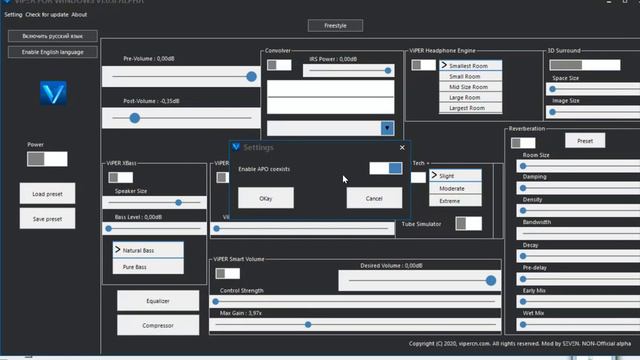Open the Equalizer button
Viewport: 640px width, 360px height.
click(158, 301)
